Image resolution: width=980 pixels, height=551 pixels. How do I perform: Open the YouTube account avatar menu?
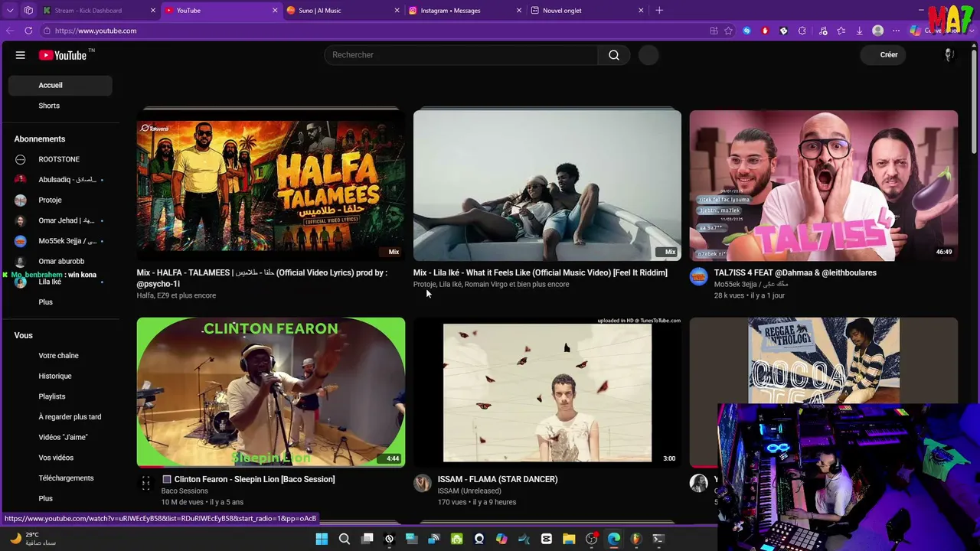click(x=949, y=55)
